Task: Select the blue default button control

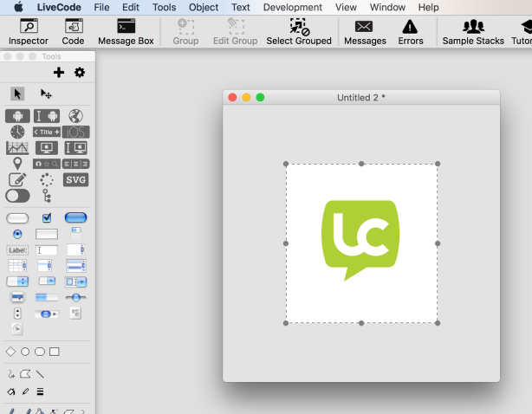Action: click(x=75, y=217)
